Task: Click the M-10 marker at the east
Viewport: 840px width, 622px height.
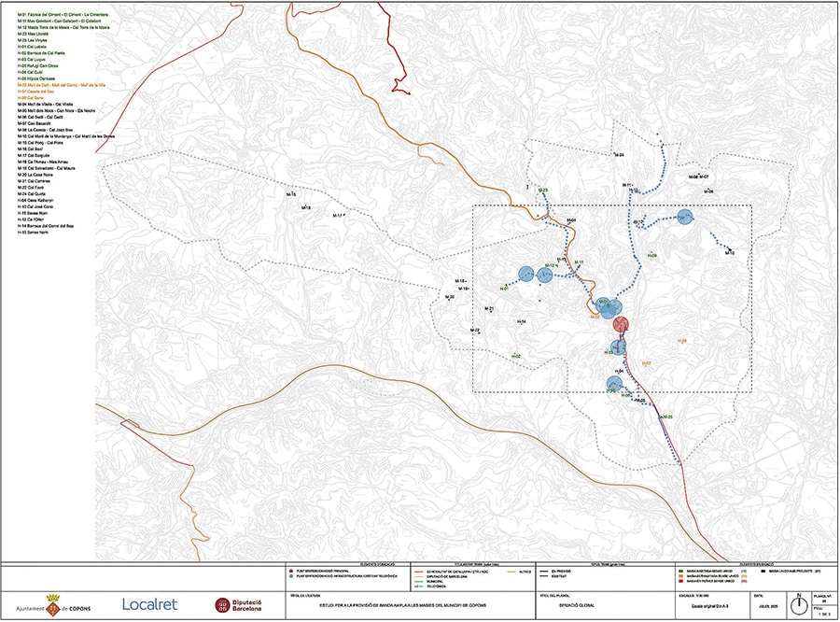Action: point(729,252)
